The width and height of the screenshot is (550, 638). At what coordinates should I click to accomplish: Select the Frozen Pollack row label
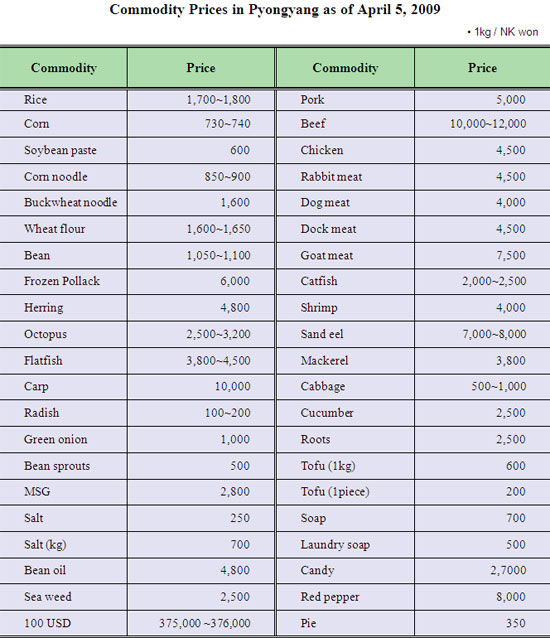[x=62, y=281]
